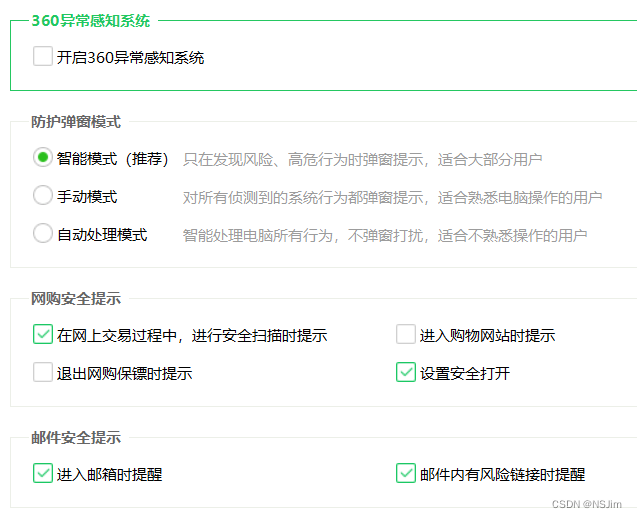Uncheck the 进入邮箱时提醒 checkbox
This screenshot has height=518, width=637.
(x=43, y=473)
